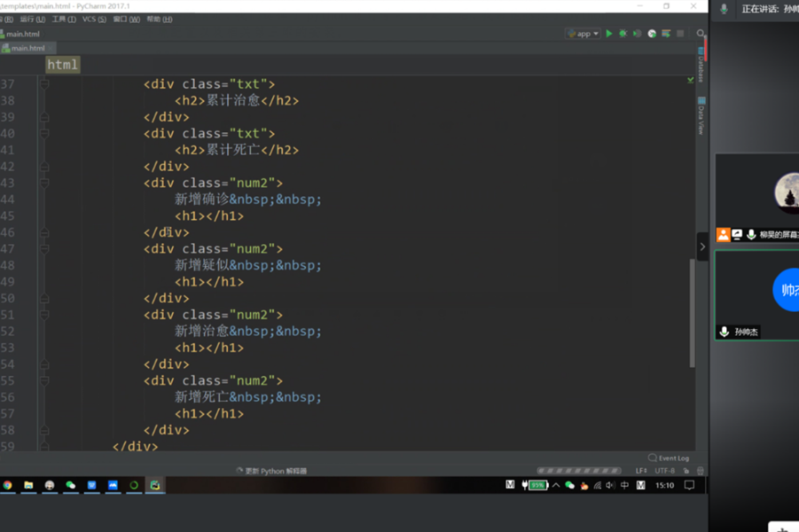Start debugging with the bug icon
The width and height of the screenshot is (799, 532).
tap(623, 34)
